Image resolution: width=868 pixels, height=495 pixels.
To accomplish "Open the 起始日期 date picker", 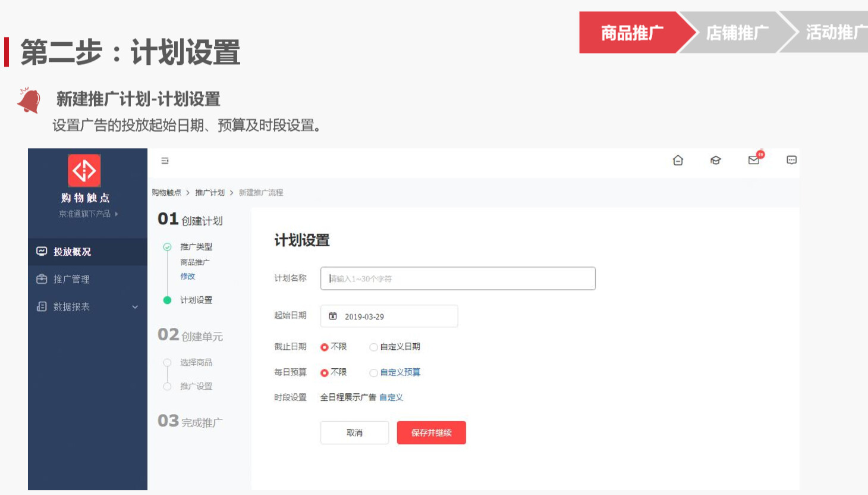I will (x=389, y=317).
